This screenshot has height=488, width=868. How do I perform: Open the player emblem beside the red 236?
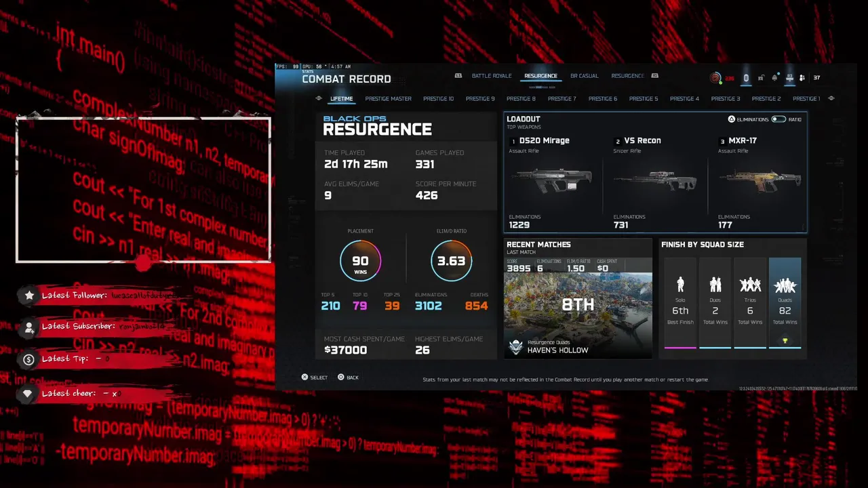click(x=715, y=78)
